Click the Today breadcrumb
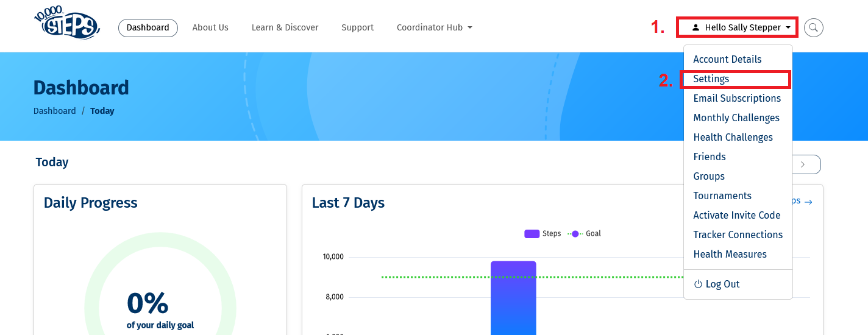Image resolution: width=868 pixels, height=335 pixels. [102, 111]
